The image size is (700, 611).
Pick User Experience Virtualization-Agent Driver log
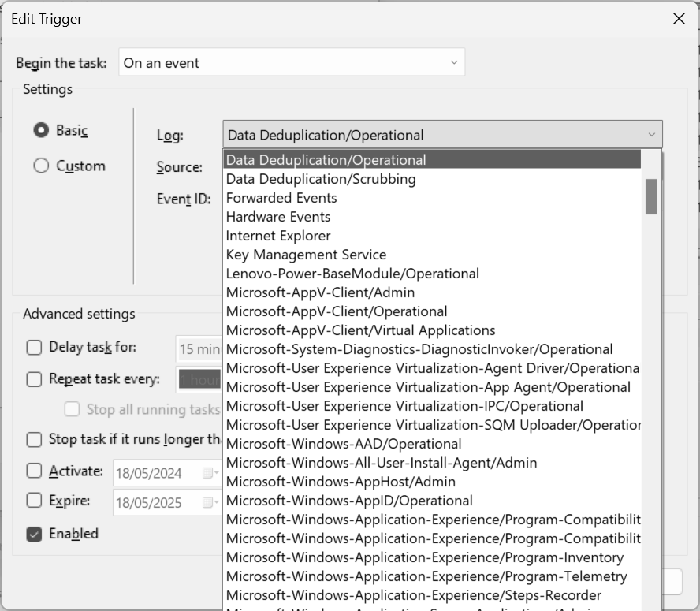(x=432, y=368)
